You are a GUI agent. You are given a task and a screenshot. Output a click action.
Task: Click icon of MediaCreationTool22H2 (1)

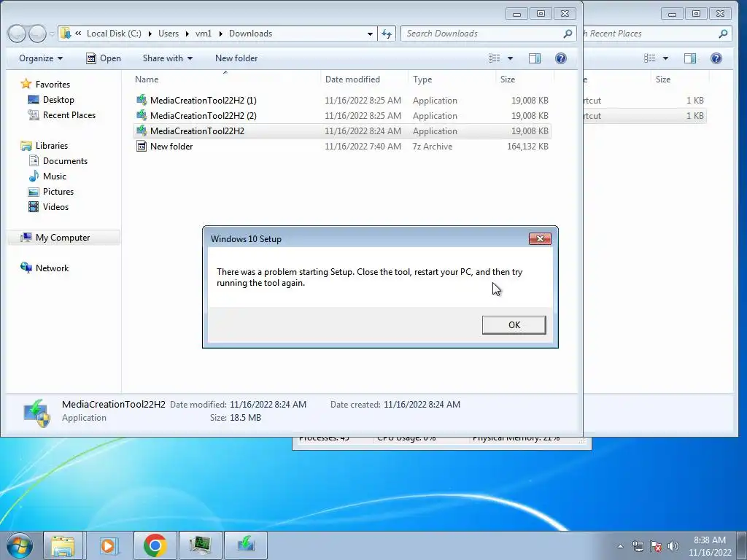[x=142, y=100]
